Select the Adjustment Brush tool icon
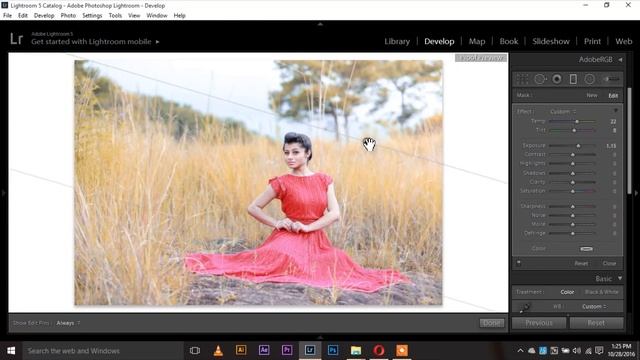Screen dimensions: 640x360 [612, 79]
